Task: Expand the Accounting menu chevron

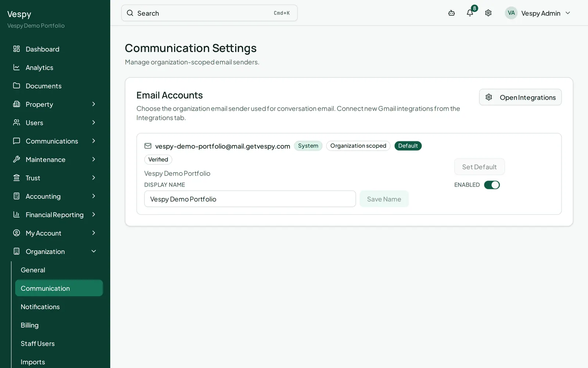Action: click(94, 196)
